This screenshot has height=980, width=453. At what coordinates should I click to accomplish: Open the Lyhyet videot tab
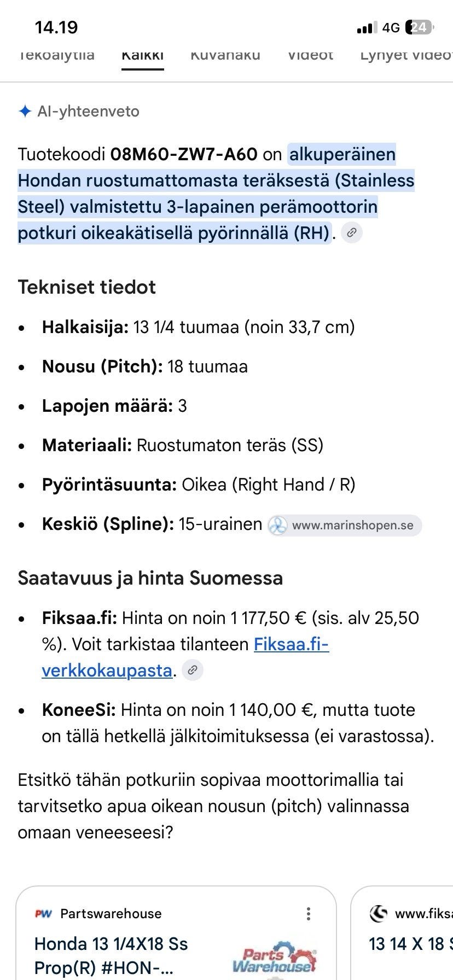tap(406, 55)
